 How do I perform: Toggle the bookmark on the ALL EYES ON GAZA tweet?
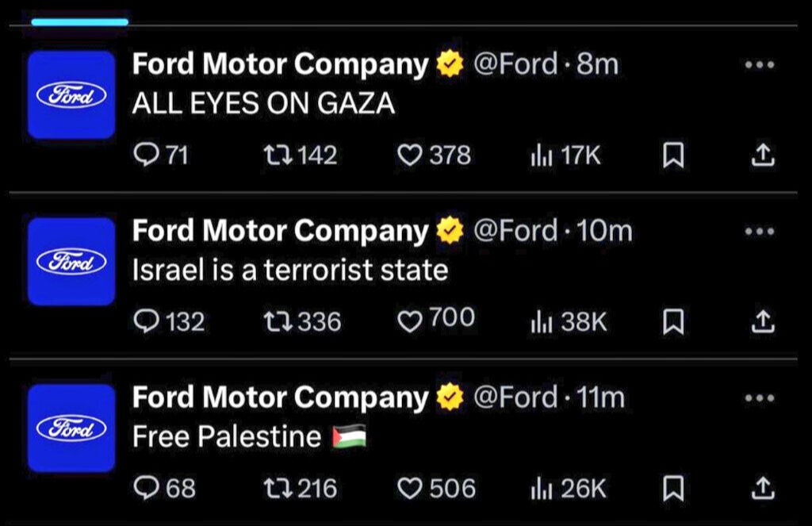tap(673, 155)
